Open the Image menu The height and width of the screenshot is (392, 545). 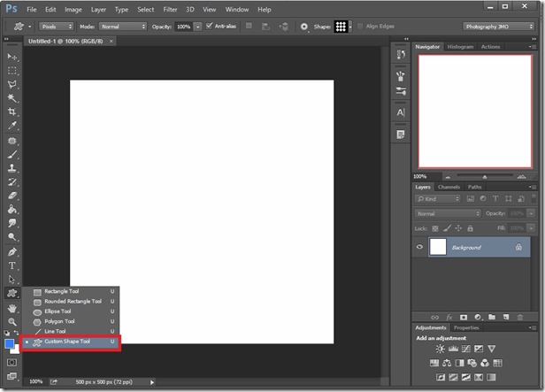73,10
